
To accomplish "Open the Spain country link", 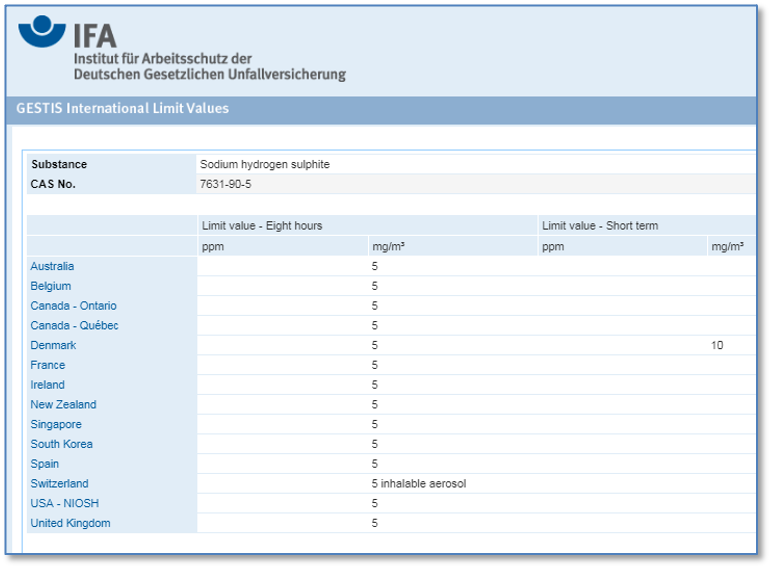I will pos(45,463).
